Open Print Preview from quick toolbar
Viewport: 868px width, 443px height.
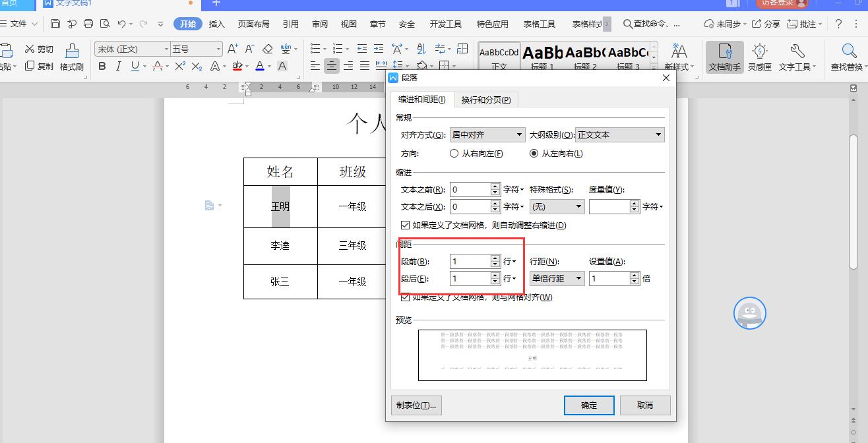coord(105,24)
